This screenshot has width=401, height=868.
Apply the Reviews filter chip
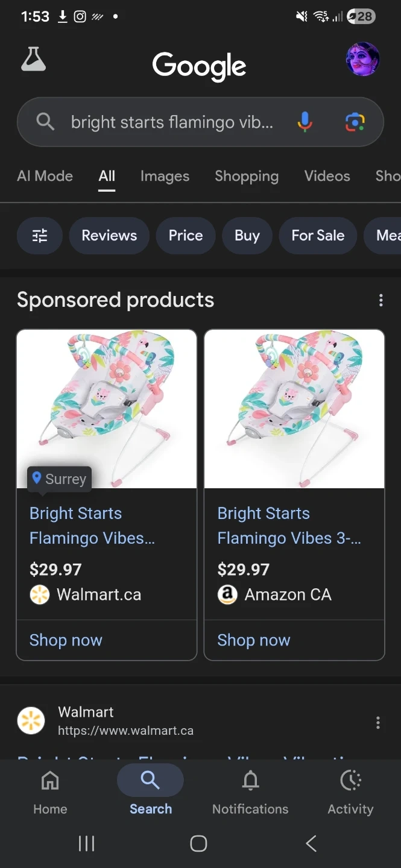click(109, 236)
